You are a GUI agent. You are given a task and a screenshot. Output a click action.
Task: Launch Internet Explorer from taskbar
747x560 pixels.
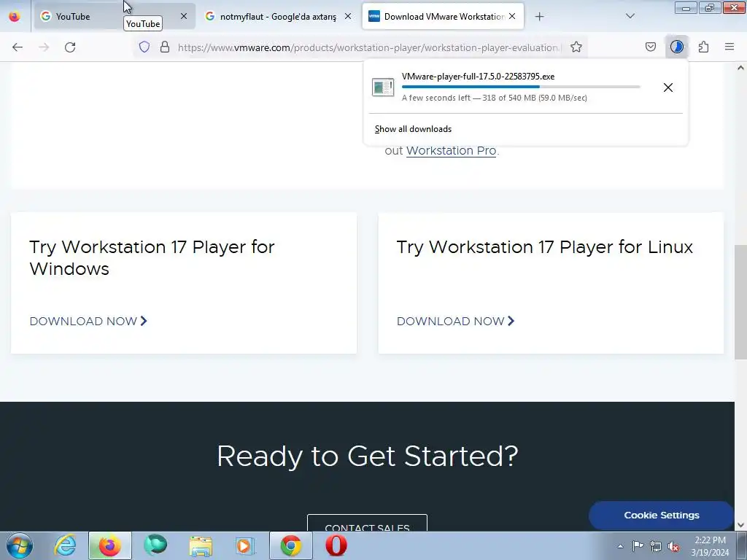[65, 545]
